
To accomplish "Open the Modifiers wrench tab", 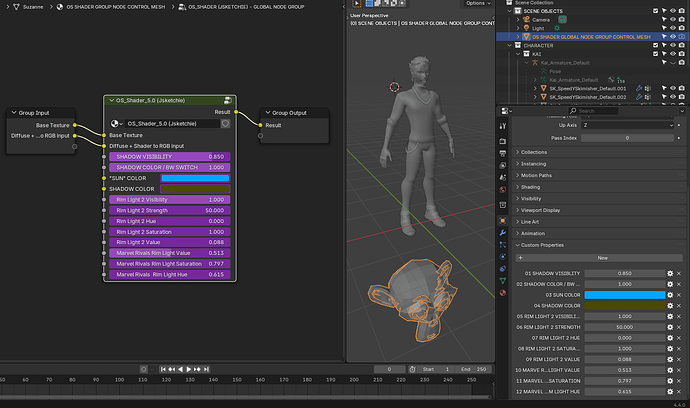I will [503, 232].
